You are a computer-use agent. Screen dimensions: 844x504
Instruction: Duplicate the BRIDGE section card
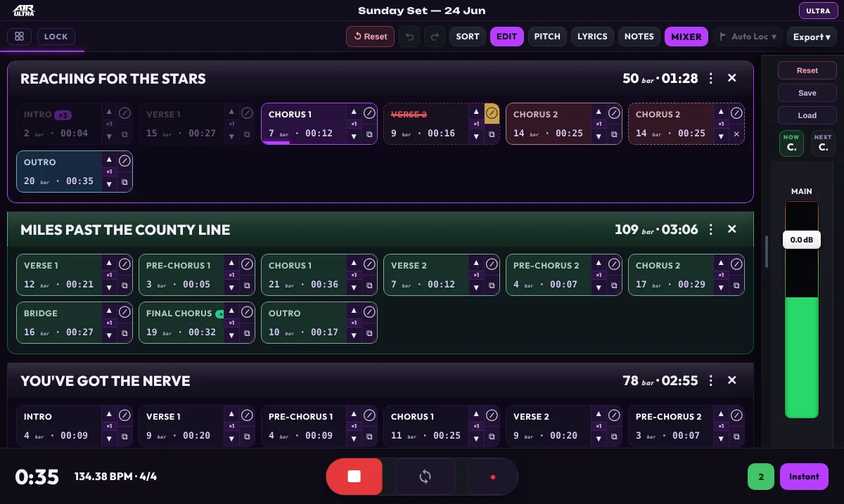(124, 333)
